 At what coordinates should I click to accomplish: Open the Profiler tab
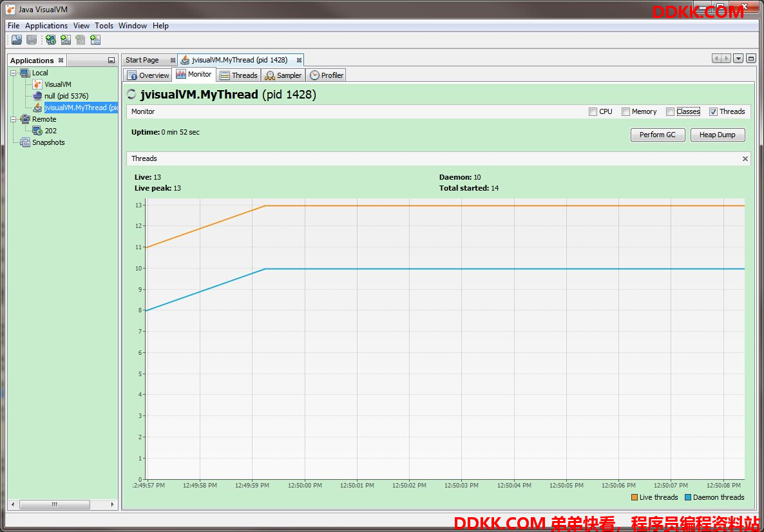coord(327,75)
